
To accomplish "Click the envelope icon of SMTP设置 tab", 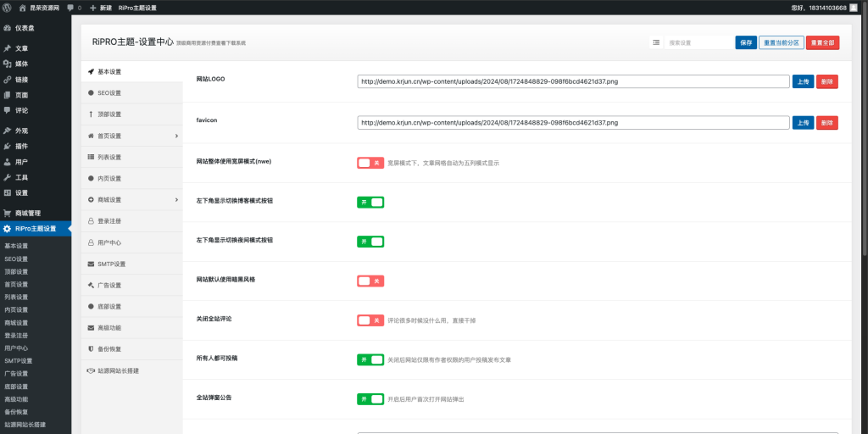I will [x=91, y=264].
